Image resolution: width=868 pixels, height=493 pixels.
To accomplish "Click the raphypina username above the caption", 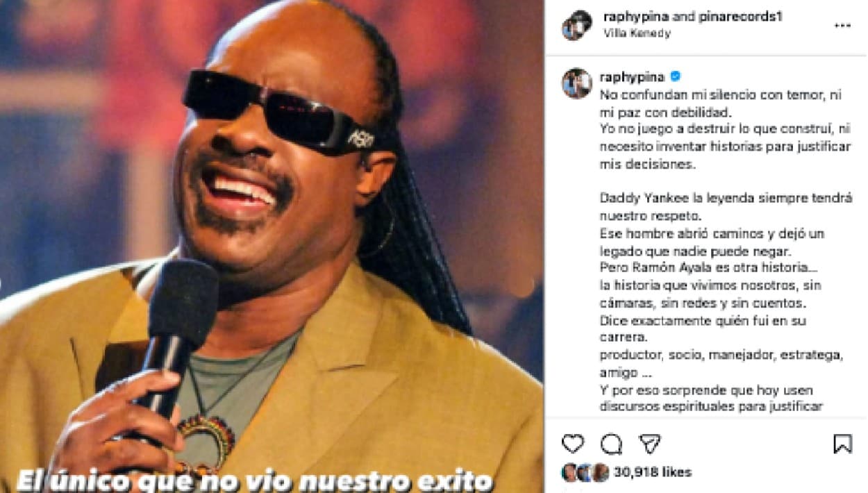I will click(x=632, y=76).
